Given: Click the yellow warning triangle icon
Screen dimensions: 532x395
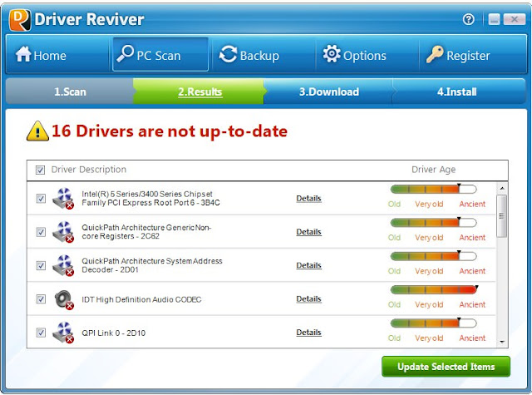Looking at the screenshot, I should tap(37, 131).
